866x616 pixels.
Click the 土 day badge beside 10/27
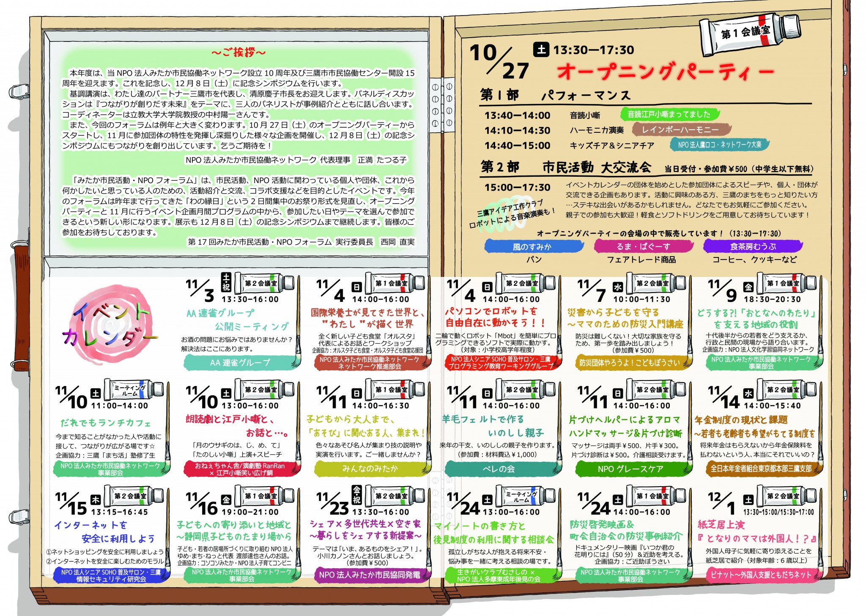541,49
